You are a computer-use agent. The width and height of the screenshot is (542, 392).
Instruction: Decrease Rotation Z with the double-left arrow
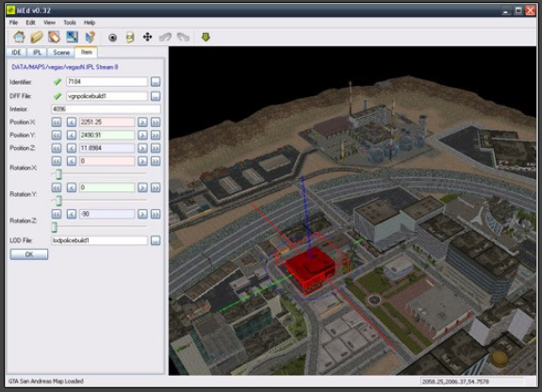[57, 214]
